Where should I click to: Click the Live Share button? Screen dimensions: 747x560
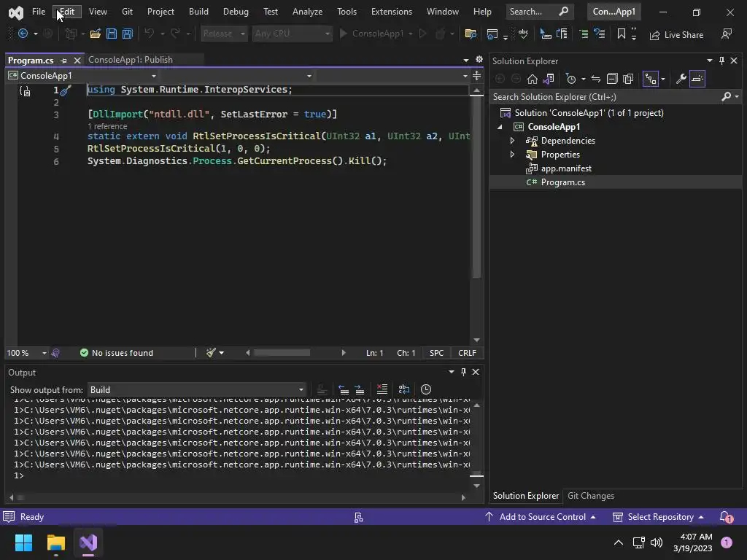coord(676,35)
